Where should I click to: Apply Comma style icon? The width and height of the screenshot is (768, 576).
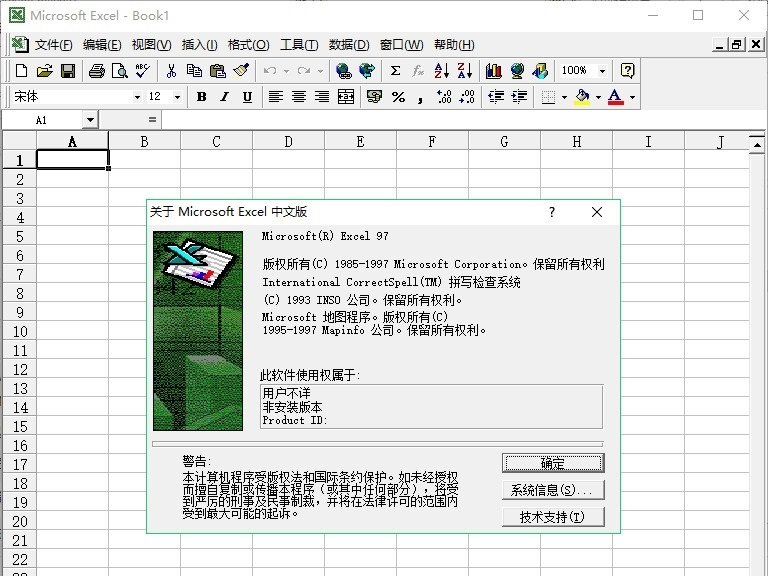click(x=420, y=97)
